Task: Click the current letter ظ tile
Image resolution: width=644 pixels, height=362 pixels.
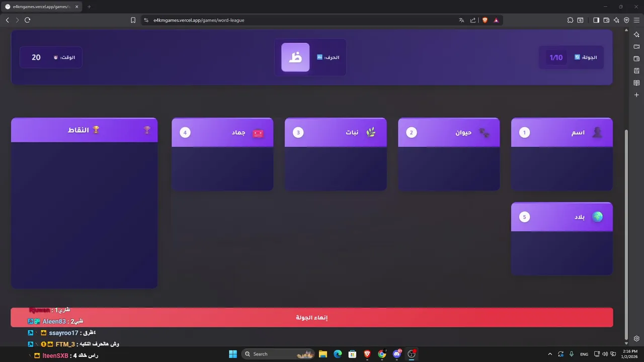Action: pyautogui.click(x=295, y=57)
